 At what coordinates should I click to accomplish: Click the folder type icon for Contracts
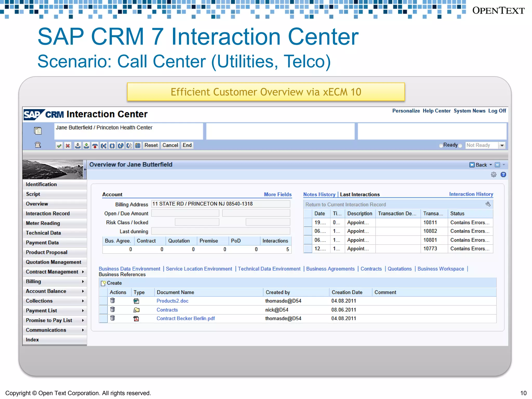(136, 310)
